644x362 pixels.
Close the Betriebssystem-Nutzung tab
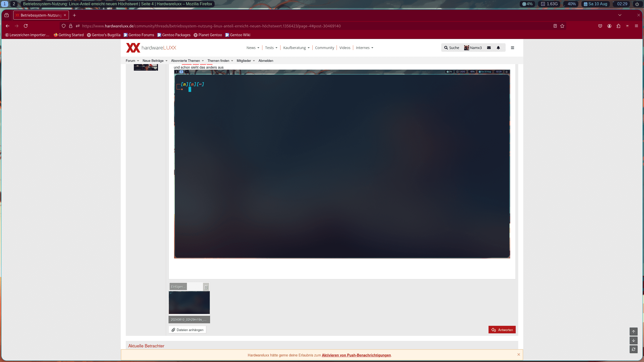coord(65,15)
